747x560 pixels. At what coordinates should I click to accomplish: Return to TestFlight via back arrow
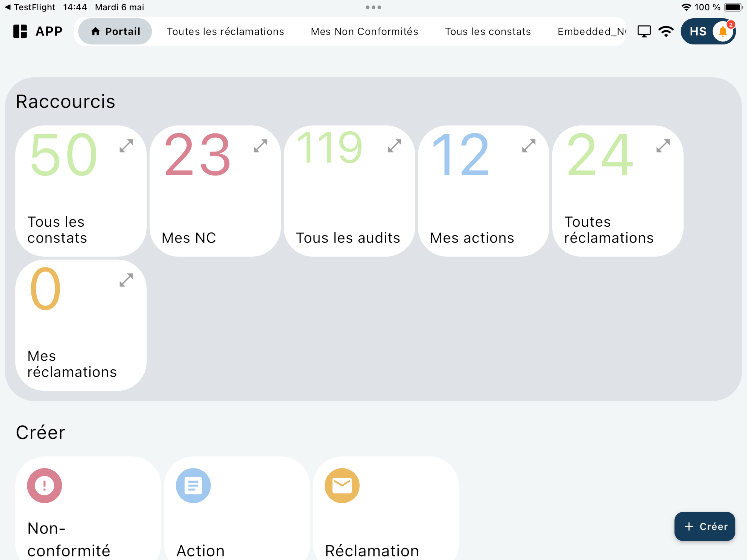[30, 7]
